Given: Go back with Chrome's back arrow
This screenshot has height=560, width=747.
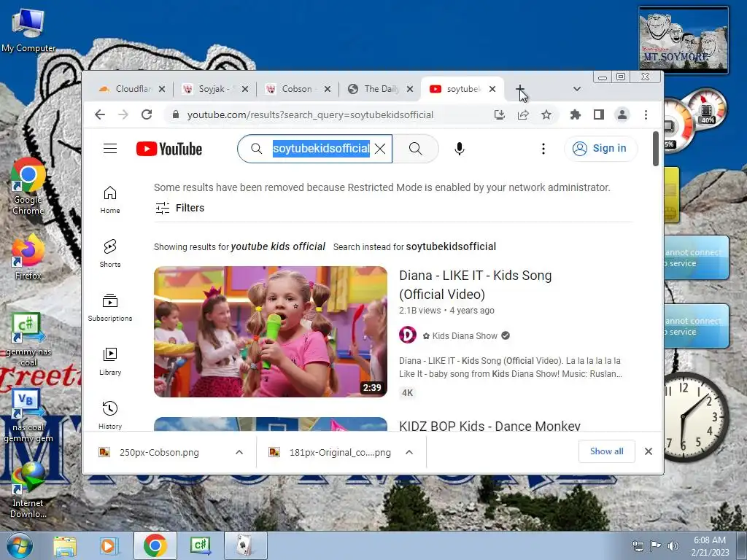Looking at the screenshot, I should (x=99, y=114).
